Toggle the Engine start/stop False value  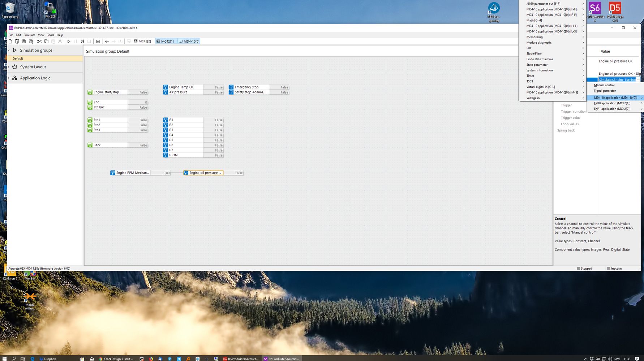pyautogui.click(x=138, y=92)
